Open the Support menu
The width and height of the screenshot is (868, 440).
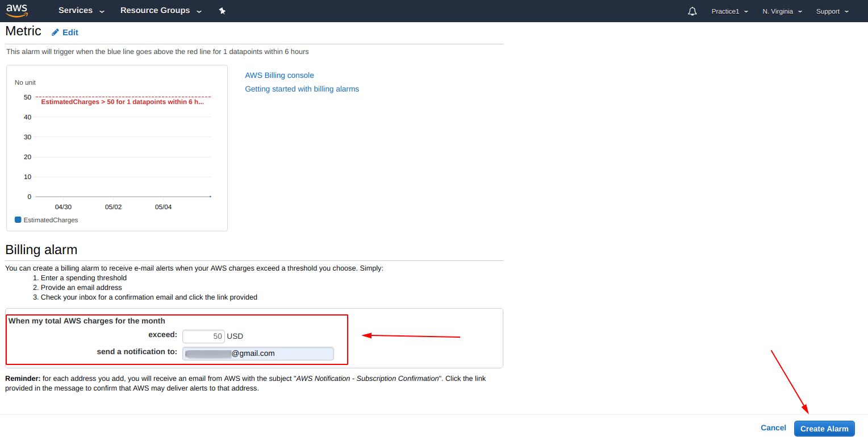coord(832,11)
